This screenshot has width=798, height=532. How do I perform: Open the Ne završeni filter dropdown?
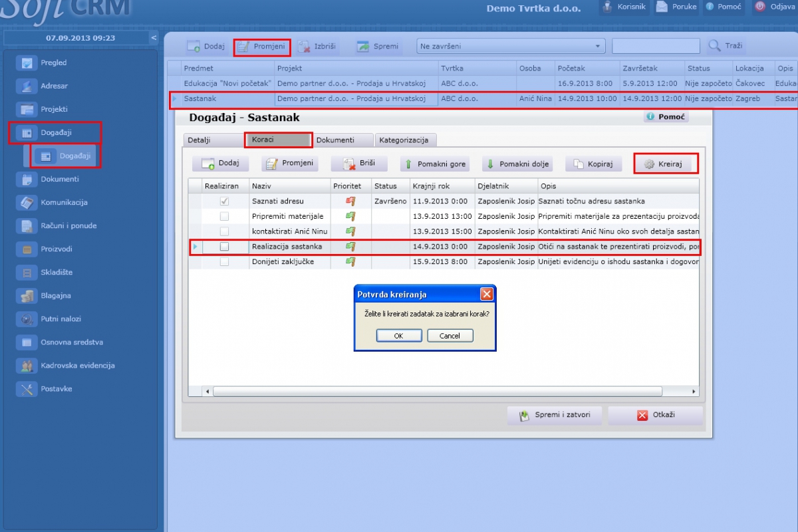click(x=511, y=46)
